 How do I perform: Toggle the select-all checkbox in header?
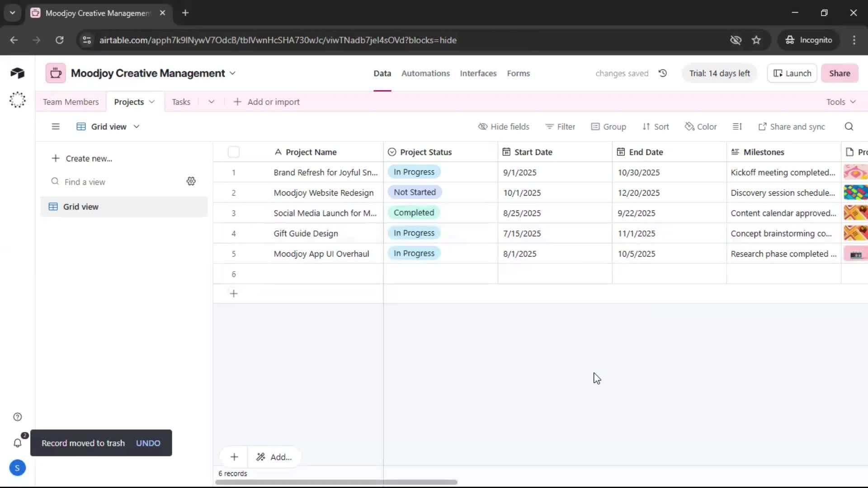[234, 152]
